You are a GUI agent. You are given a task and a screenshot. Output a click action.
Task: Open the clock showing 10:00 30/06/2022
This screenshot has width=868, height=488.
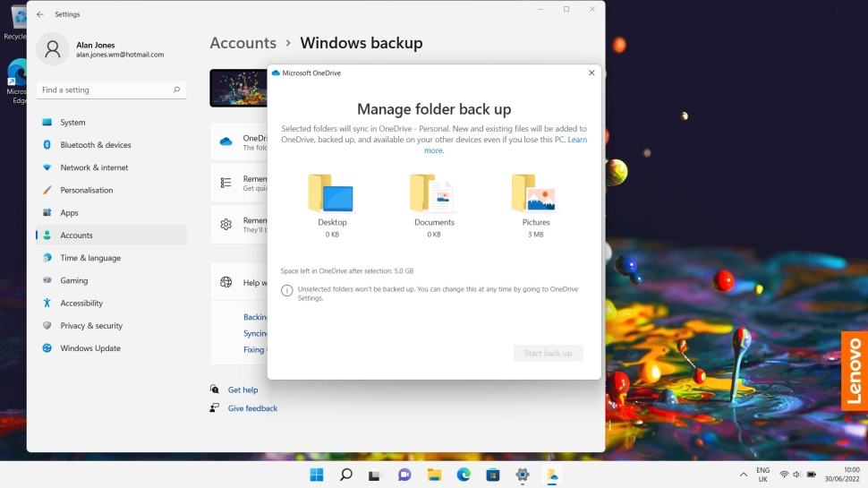pos(842,475)
